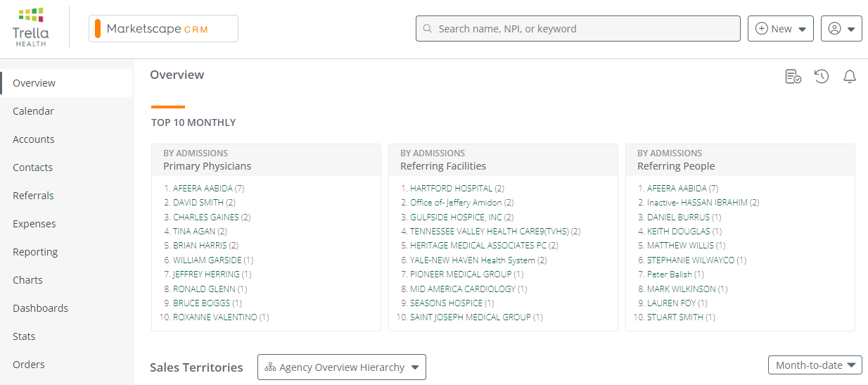Select Overview in the sidebar
The height and width of the screenshot is (385, 868).
67,83
